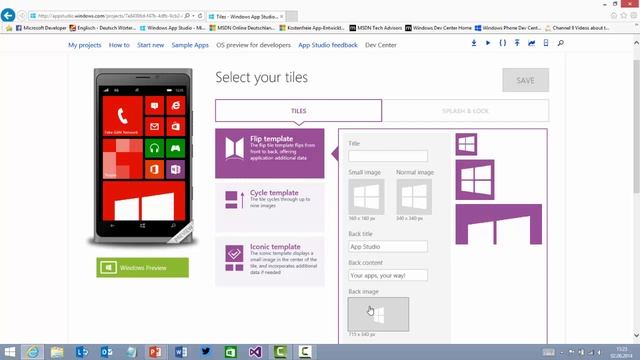Choose the Back image placeholder
Image resolution: width=640 pixels, height=360 pixels.
pyautogui.click(x=378, y=314)
